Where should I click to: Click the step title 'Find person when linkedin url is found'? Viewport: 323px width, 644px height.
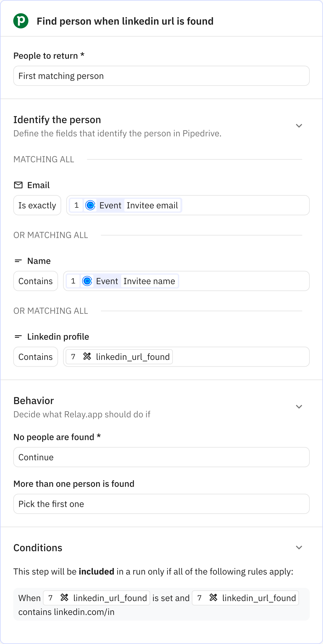125,21
